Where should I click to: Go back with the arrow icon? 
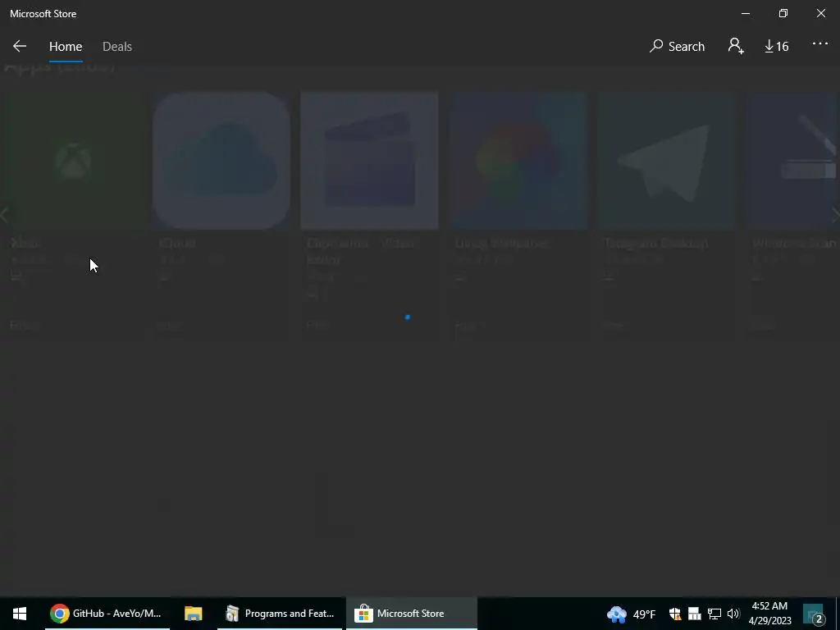[x=20, y=46]
